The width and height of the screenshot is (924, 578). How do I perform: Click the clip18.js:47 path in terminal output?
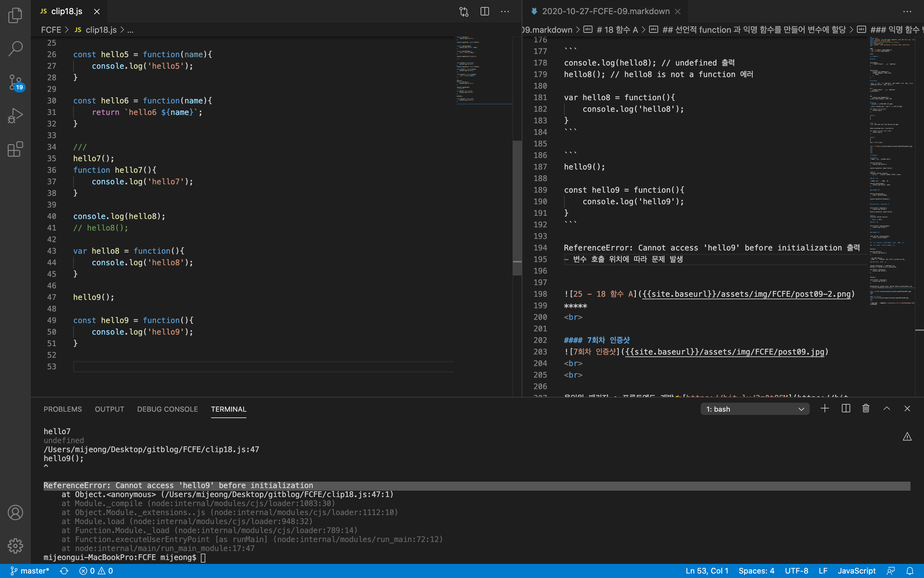point(151,449)
